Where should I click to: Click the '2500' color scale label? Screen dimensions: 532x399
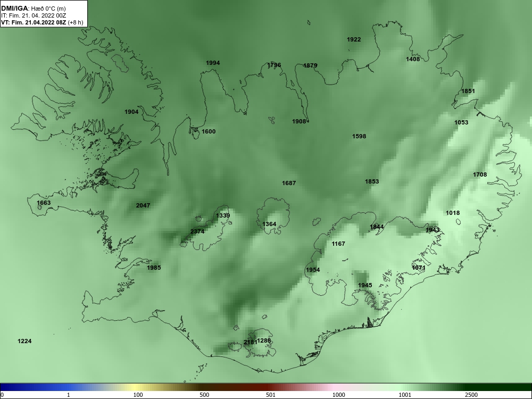click(x=471, y=395)
